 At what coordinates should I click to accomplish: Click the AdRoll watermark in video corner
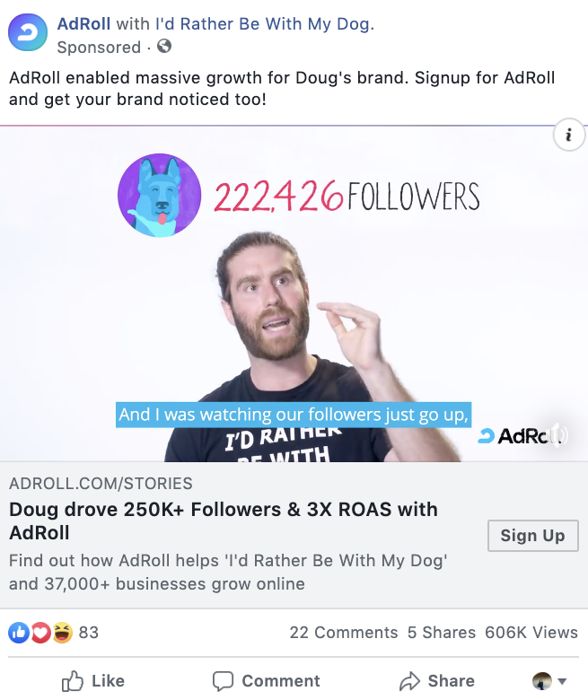516,436
